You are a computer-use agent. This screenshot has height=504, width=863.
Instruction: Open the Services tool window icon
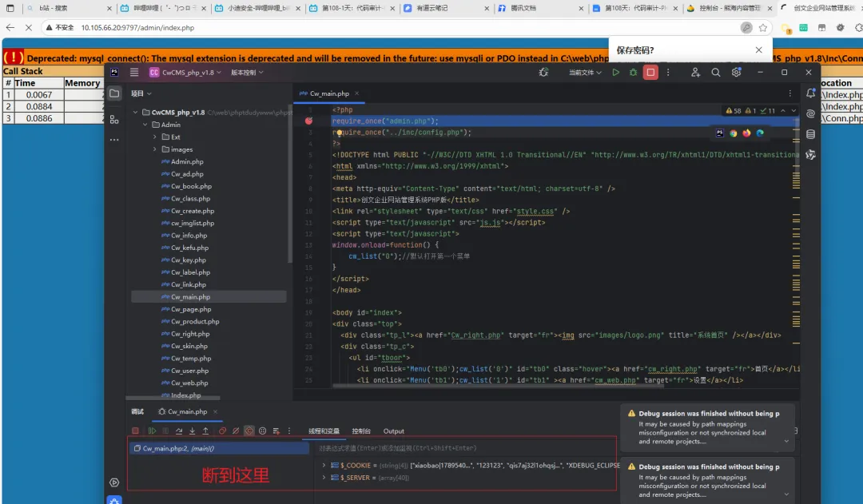coord(114,482)
